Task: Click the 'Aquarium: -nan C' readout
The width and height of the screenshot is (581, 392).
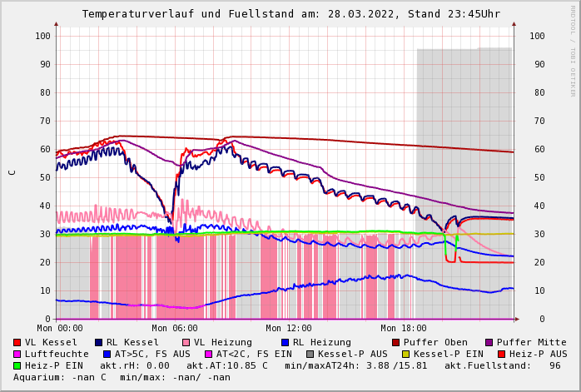Action: [x=60, y=378]
